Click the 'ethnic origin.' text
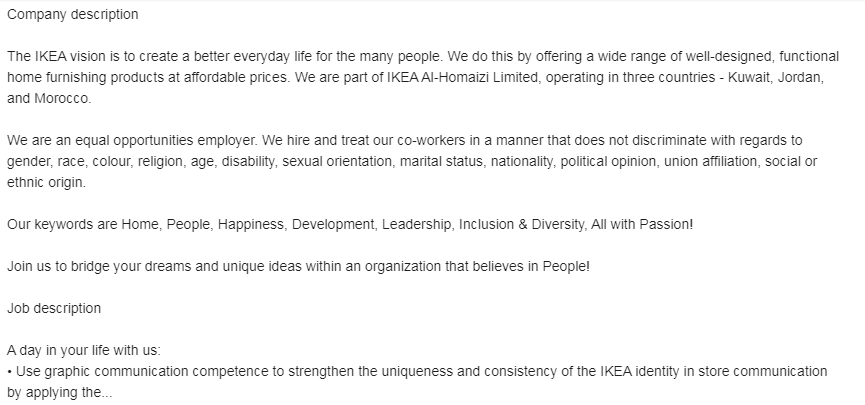Viewport: 865px width, 405px height. [46, 182]
